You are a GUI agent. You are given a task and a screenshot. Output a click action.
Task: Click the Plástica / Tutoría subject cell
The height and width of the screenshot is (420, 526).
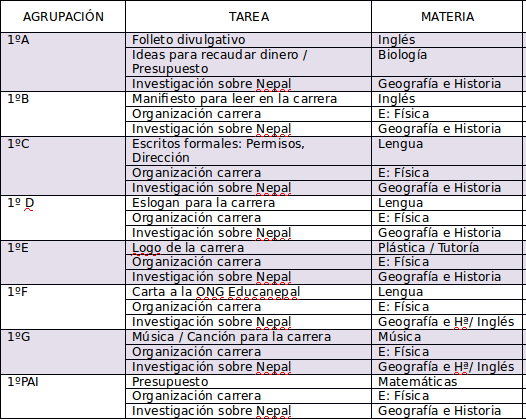coord(447,248)
